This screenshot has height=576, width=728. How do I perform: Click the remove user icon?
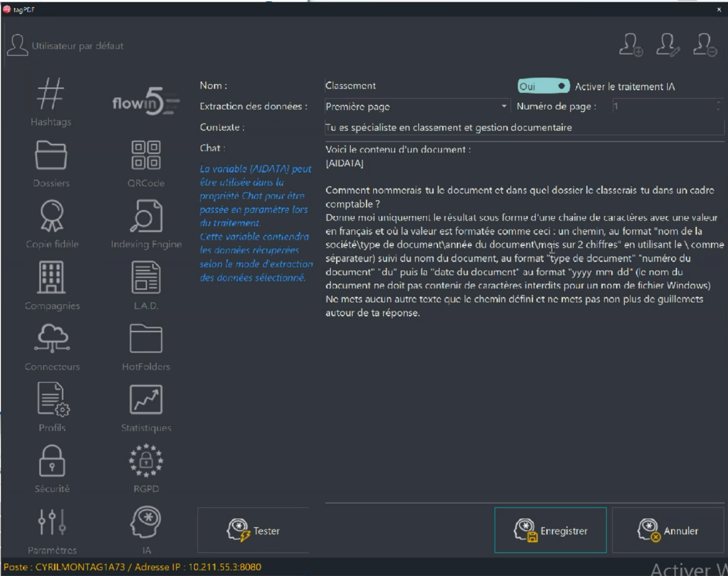[704, 45]
